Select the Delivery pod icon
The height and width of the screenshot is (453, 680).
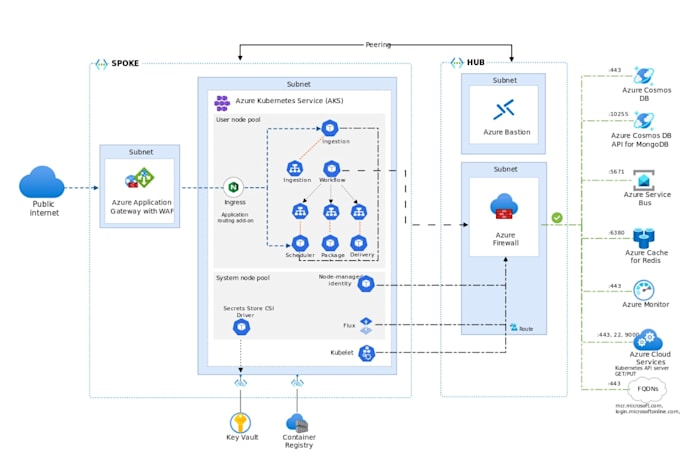click(x=359, y=243)
